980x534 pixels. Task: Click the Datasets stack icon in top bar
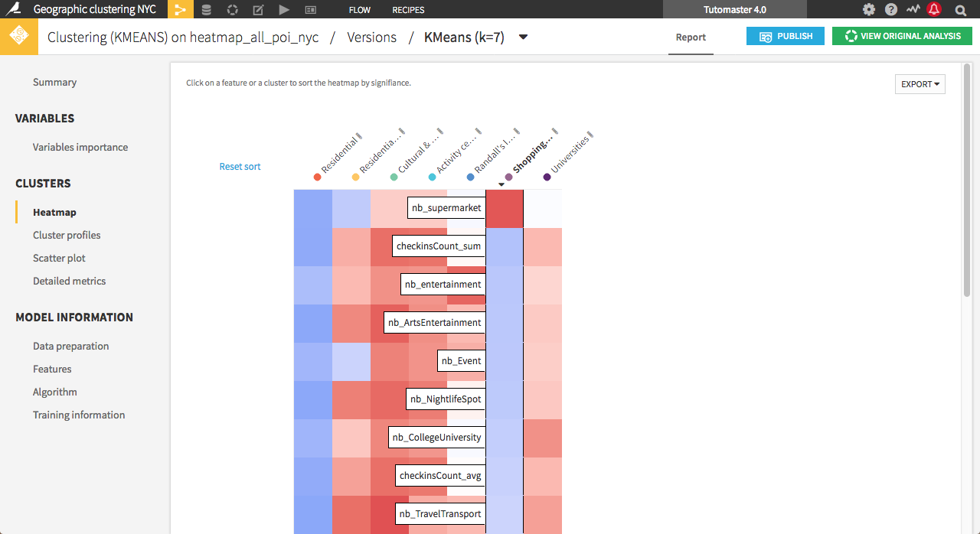[x=206, y=10]
